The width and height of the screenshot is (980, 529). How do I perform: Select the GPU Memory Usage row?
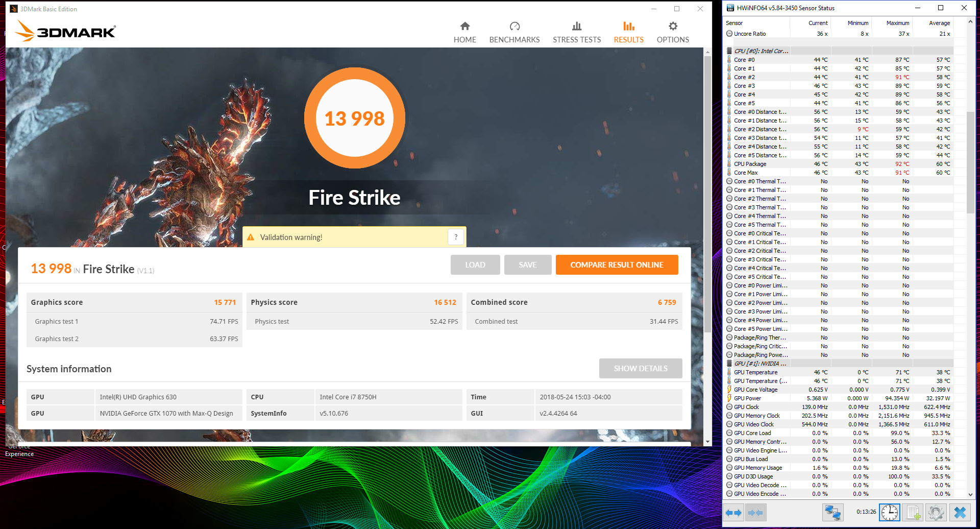(x=839, y=468)
